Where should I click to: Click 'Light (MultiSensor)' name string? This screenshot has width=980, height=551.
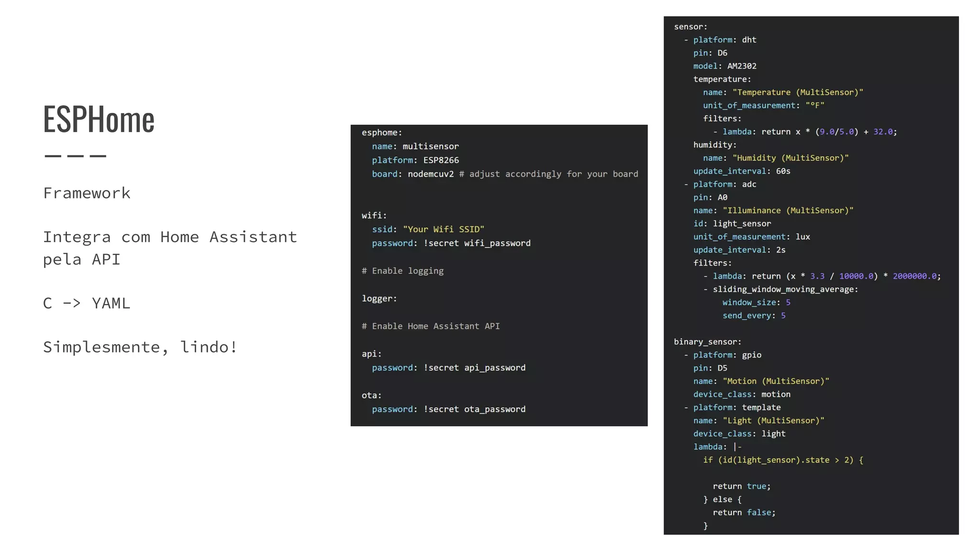(773, 421)
